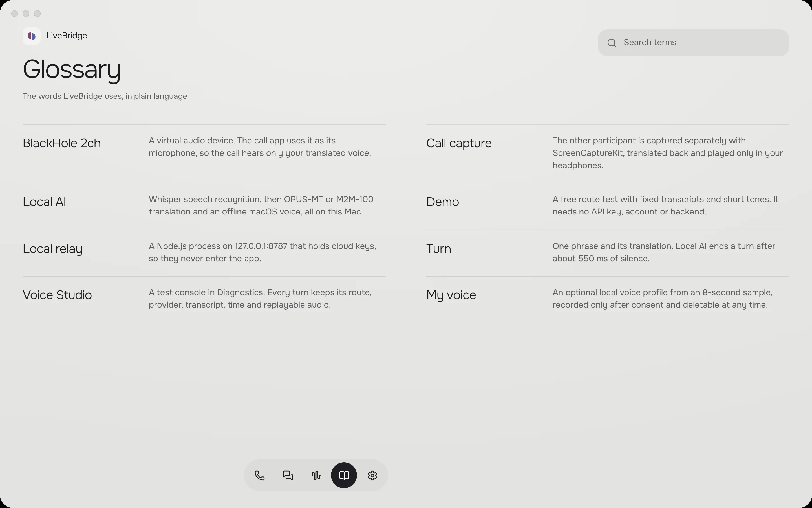812x508 pixels.
Task: Click the Turn term
Action: tap(438, 249)
